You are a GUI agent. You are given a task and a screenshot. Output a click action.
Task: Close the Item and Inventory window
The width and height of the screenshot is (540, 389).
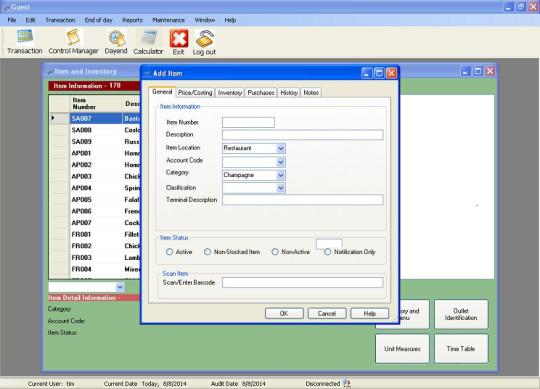(490, 71)
